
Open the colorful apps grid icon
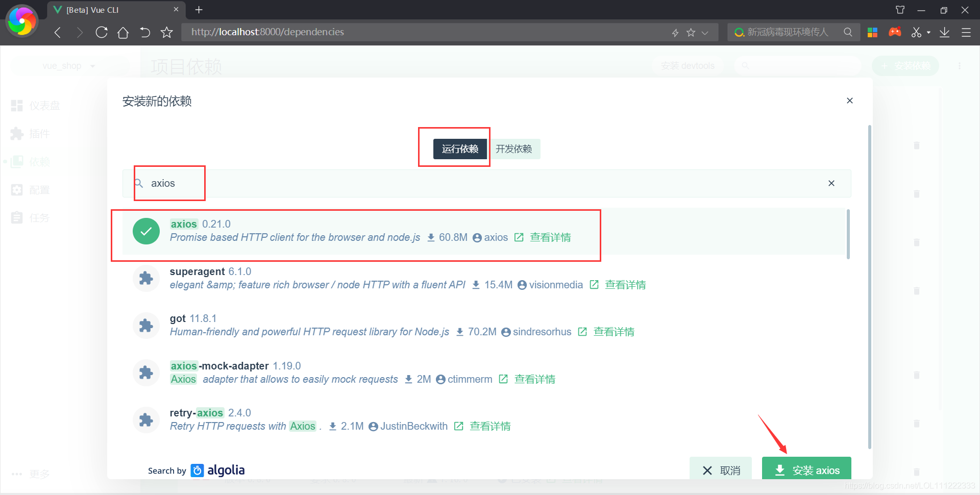click(x=872, y=33)
